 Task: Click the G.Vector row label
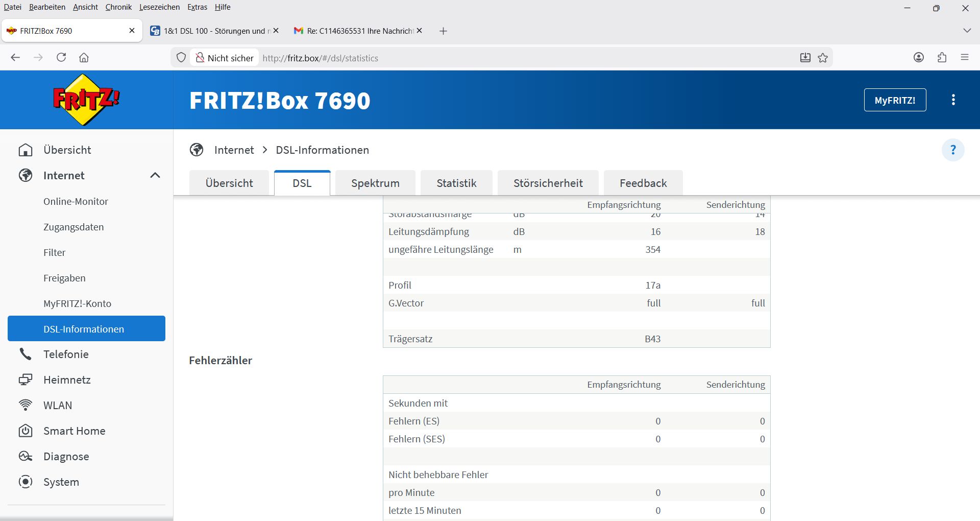click(406, 303)
